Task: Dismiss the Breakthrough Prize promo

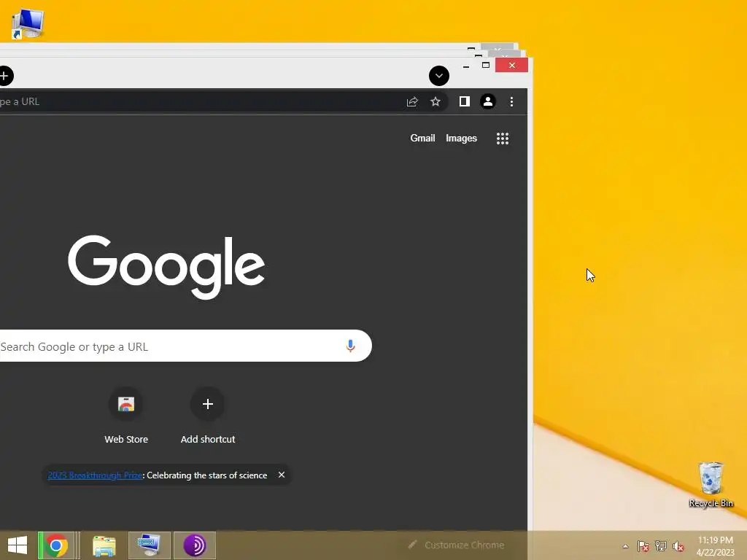Action: [x=282, y=475]
